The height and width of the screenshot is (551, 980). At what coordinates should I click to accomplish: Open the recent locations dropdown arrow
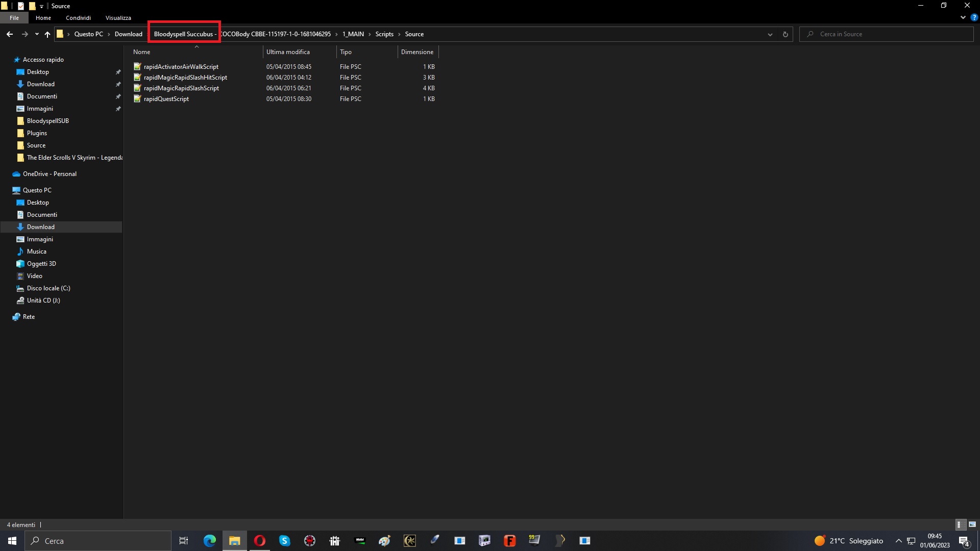tap(37, 34)
